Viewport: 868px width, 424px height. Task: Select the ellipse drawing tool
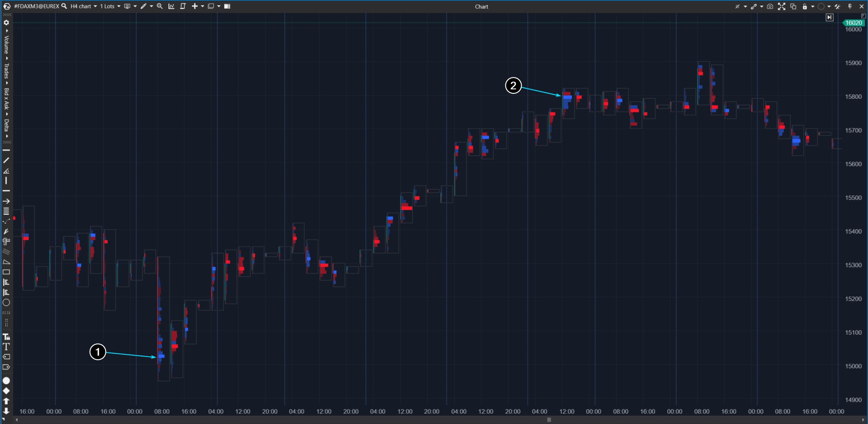click(6, 303)
